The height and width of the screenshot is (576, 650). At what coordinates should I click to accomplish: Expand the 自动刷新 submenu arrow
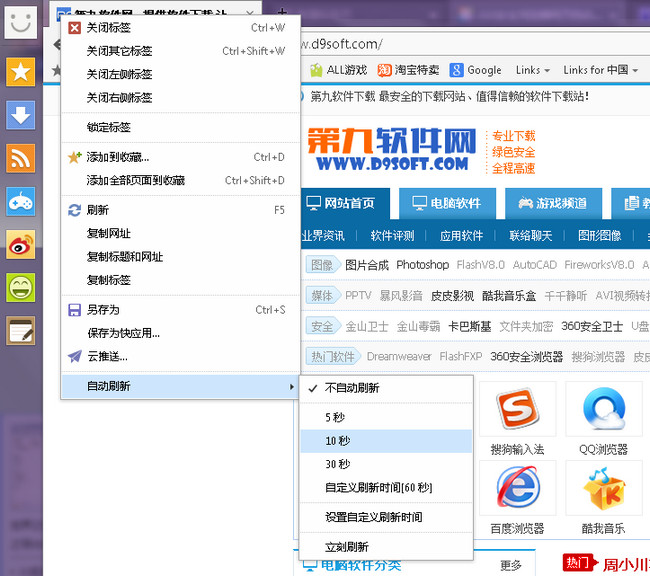click(x=292, y=386)
